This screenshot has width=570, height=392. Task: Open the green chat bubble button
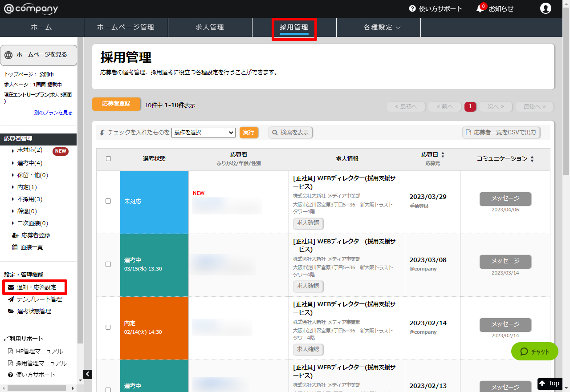coord(534,352)
